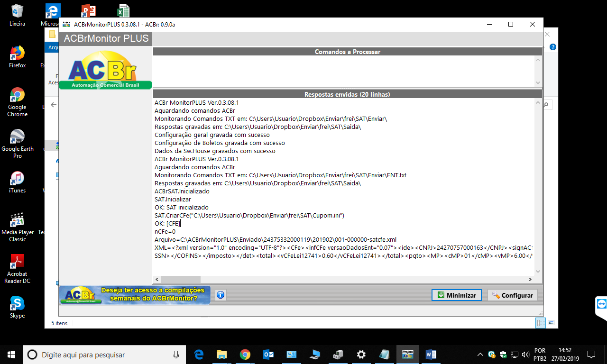Select the 'nCFe=0' line
Screen dimensions: 607x364
[165, 231]
